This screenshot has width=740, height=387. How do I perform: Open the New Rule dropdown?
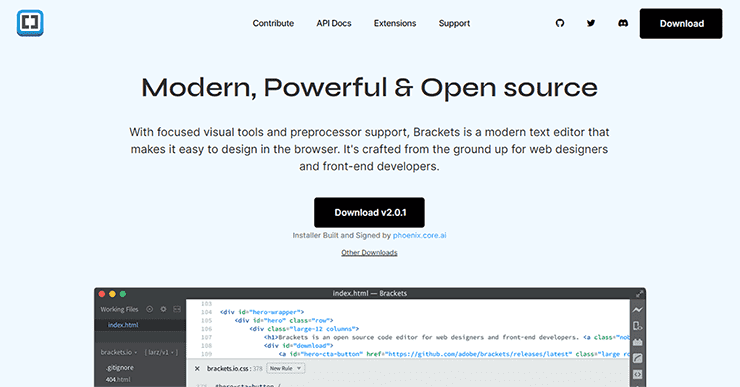[286, 368]
